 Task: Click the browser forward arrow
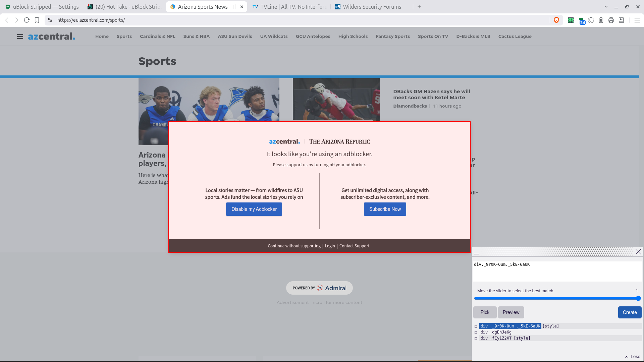coord(17,20)
